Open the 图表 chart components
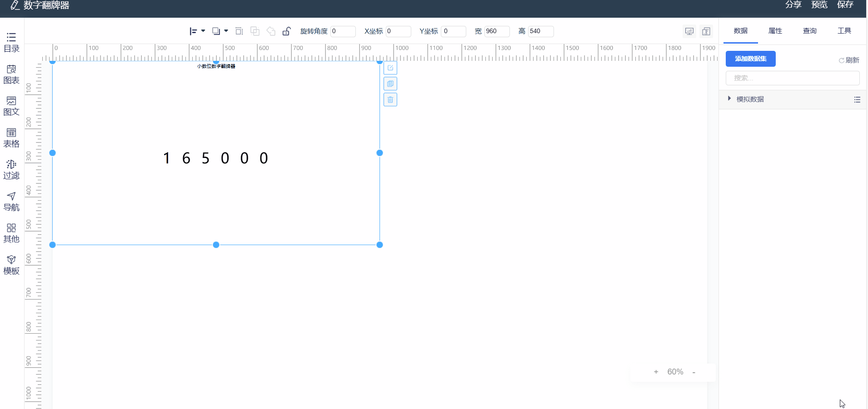Screen dimensions: 868x409 coord(11,74)
